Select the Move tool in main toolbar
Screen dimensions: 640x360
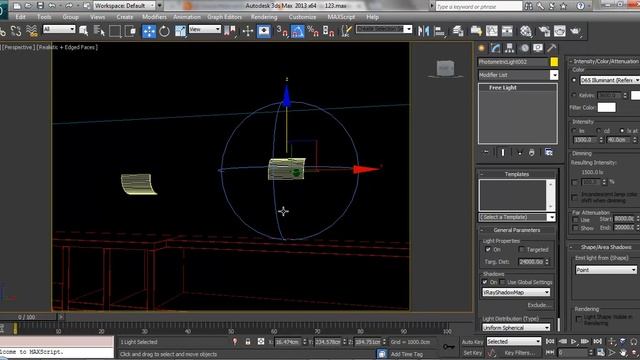pyautogui.click(x=149, y=31)
